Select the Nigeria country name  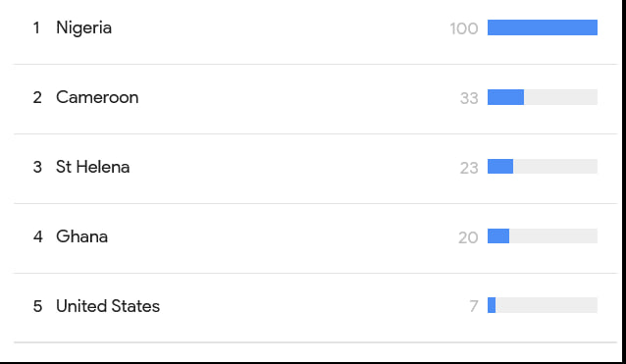tap(83, 27)
